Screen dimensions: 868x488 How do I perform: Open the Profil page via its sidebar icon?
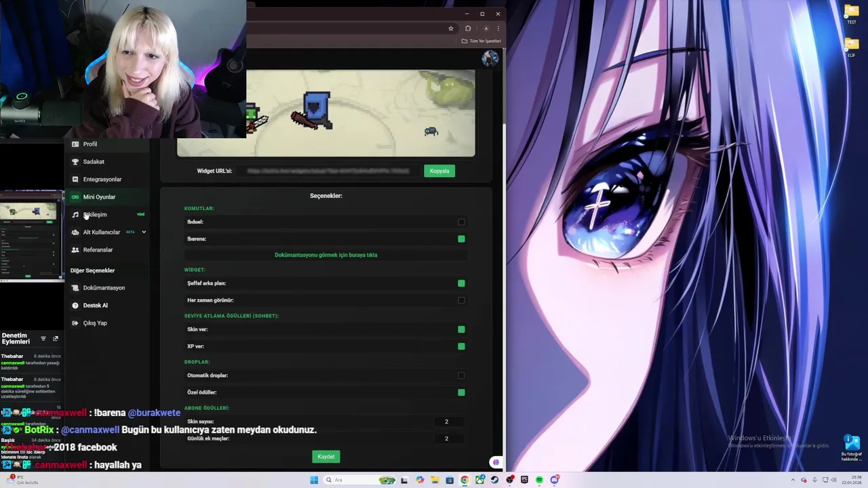pyautogui.click(x=75, y=144)
